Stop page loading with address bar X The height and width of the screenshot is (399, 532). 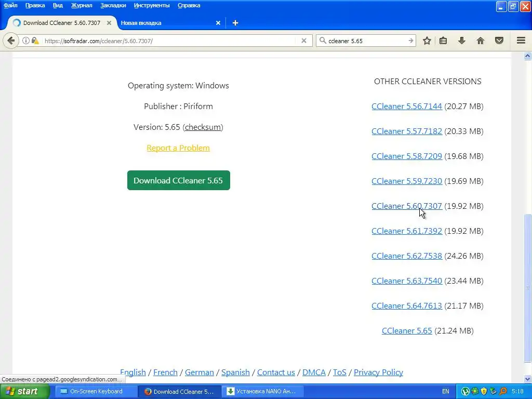304,41
